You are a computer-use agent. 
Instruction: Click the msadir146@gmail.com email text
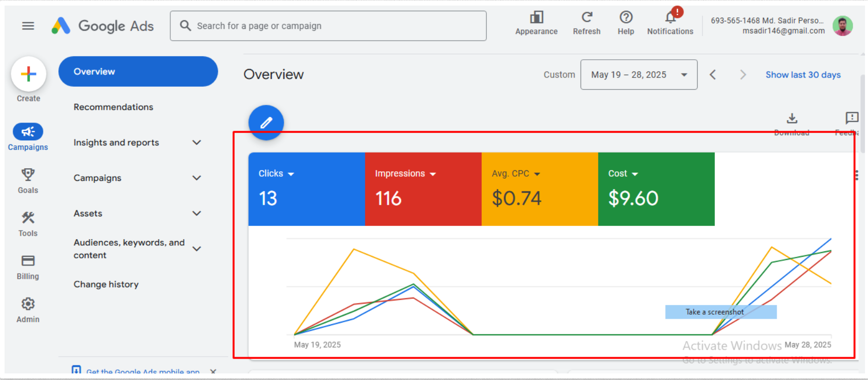(783, 31)
